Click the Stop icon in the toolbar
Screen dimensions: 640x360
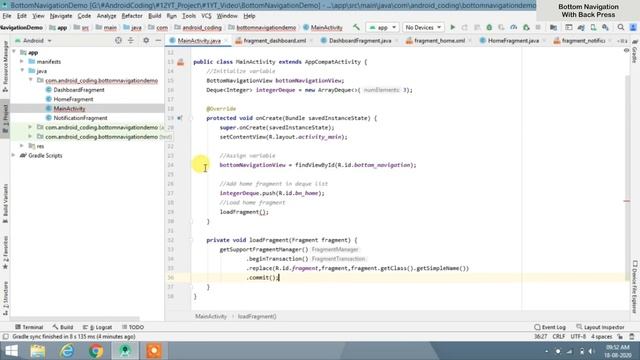click(538, 27)
